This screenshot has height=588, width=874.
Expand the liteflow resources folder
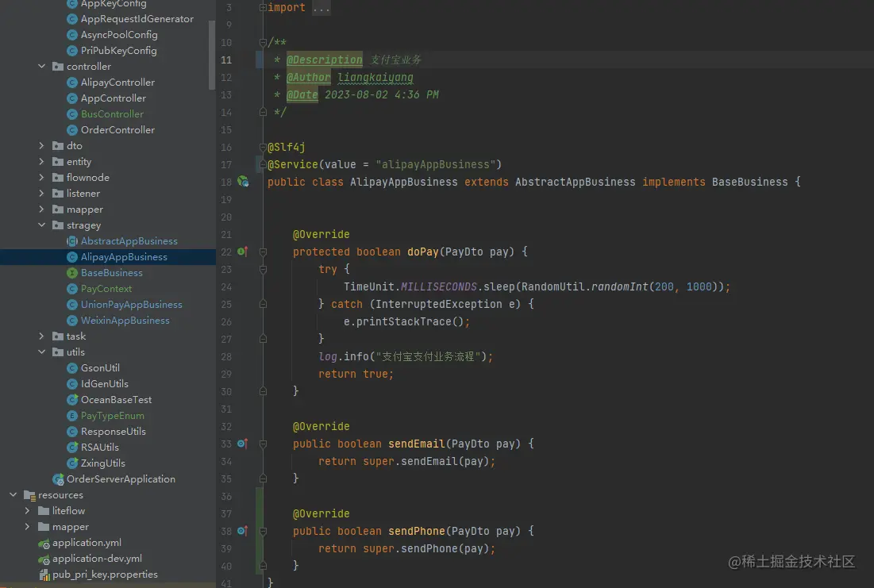pyautogui.click(x=27, y=511)
